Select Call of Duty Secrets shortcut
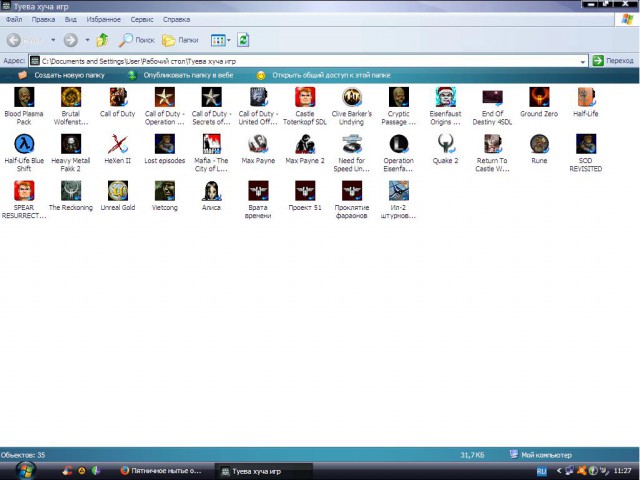 click(211, 97)
